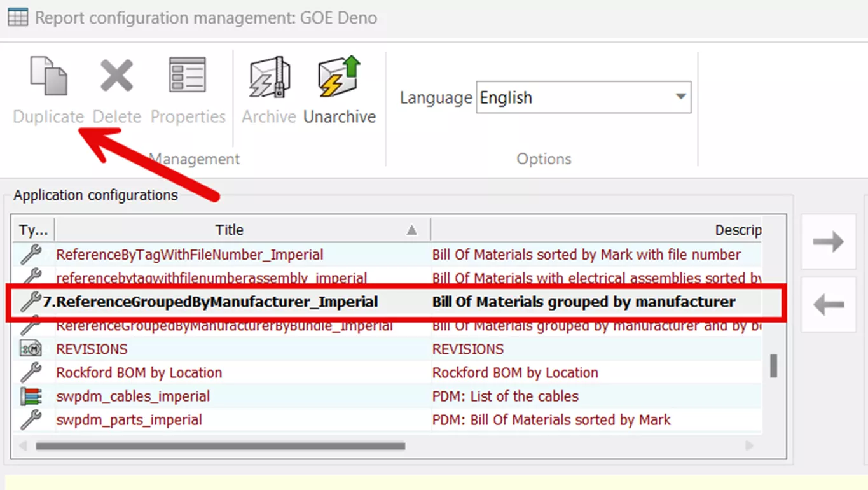Click the horizontal scrollbar right arrow

pyautogui.click(x=750, y=446)
